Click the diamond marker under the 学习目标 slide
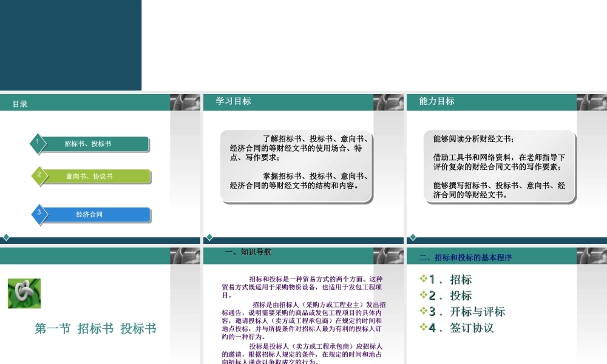The image size is (607, 364). point(208,238)
